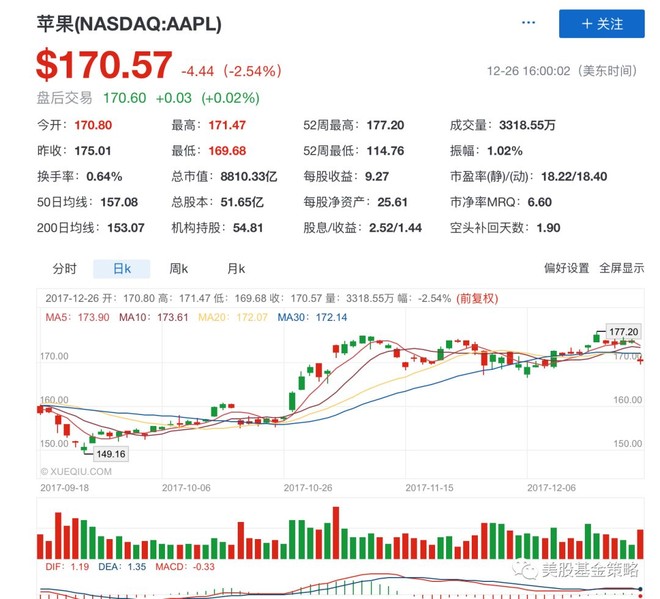
Task: Switch to the 月k monthly chart tab
Action: tap(236, 269)
